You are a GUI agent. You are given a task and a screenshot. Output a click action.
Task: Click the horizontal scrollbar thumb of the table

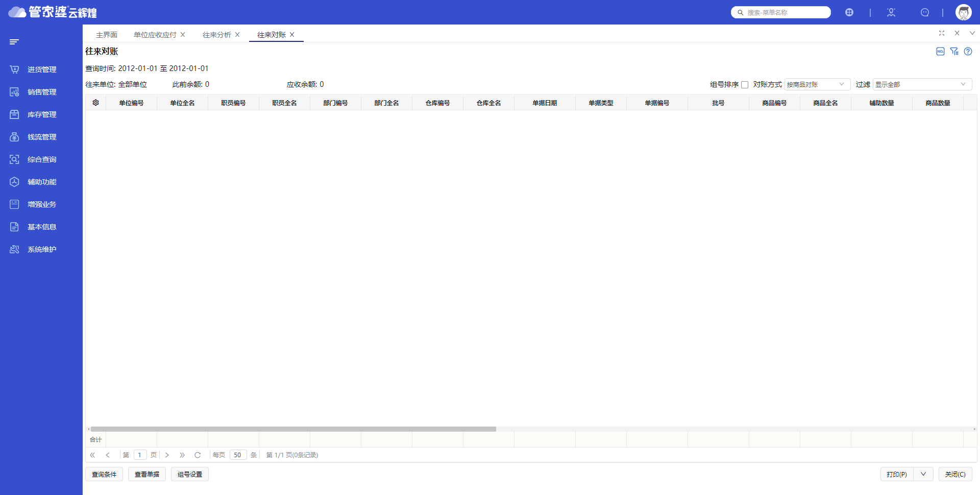click(x=293, y=429)
